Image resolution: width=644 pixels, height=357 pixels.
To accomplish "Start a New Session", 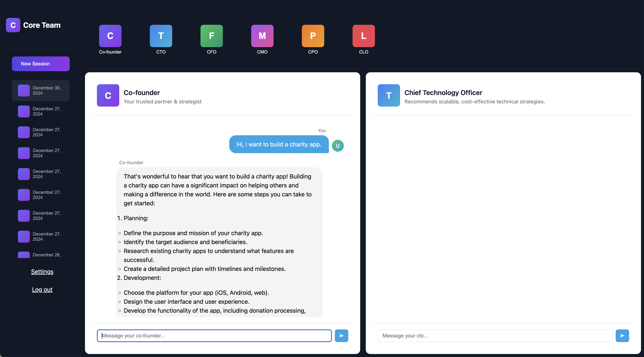I will coord(41,64).
